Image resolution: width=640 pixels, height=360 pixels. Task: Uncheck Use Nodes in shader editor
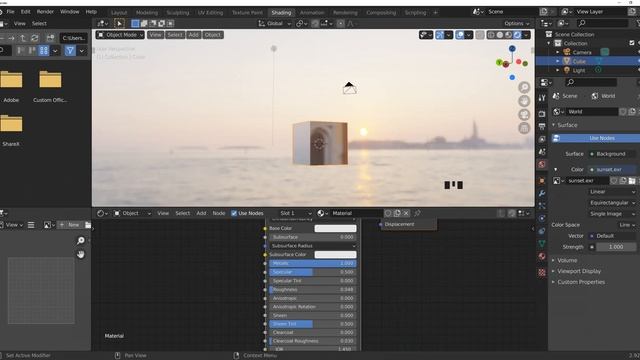pos(234,213)
